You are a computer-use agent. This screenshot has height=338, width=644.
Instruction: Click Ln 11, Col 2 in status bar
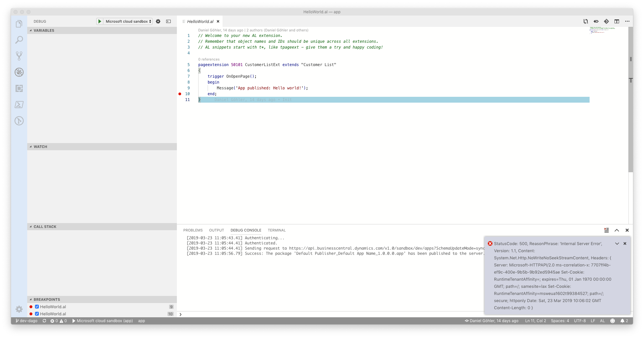(535, 321)
